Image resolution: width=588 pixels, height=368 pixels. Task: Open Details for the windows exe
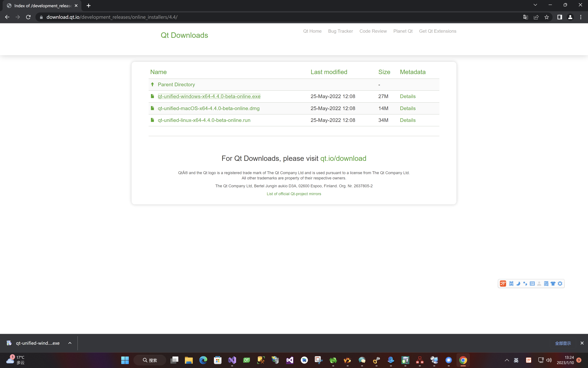click(x=408, y=96)
